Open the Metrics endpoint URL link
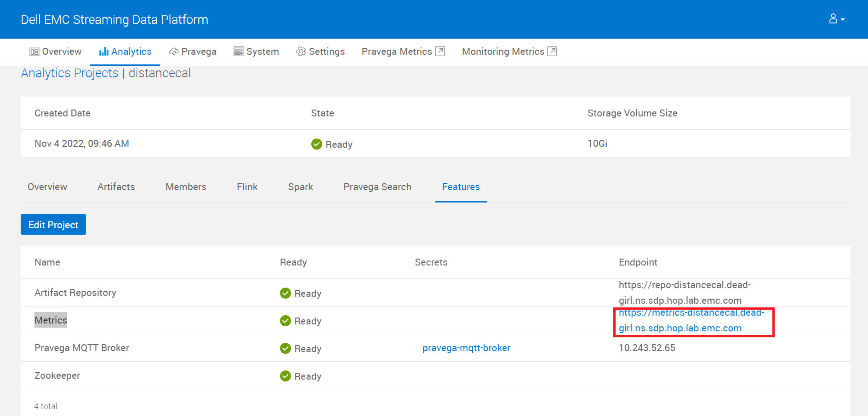The height and width of the screenshot is (416, 868). tap(691, 320)
